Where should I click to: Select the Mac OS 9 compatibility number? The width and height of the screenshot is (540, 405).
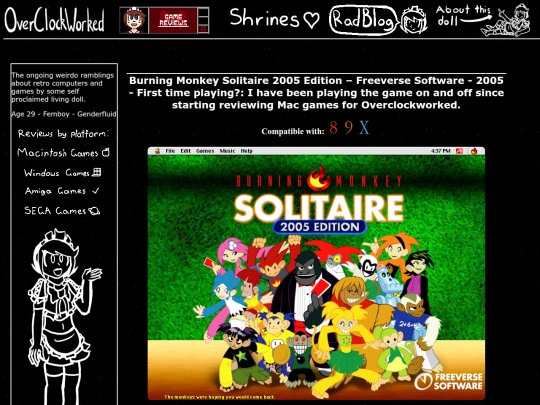[x=349, y=127]
